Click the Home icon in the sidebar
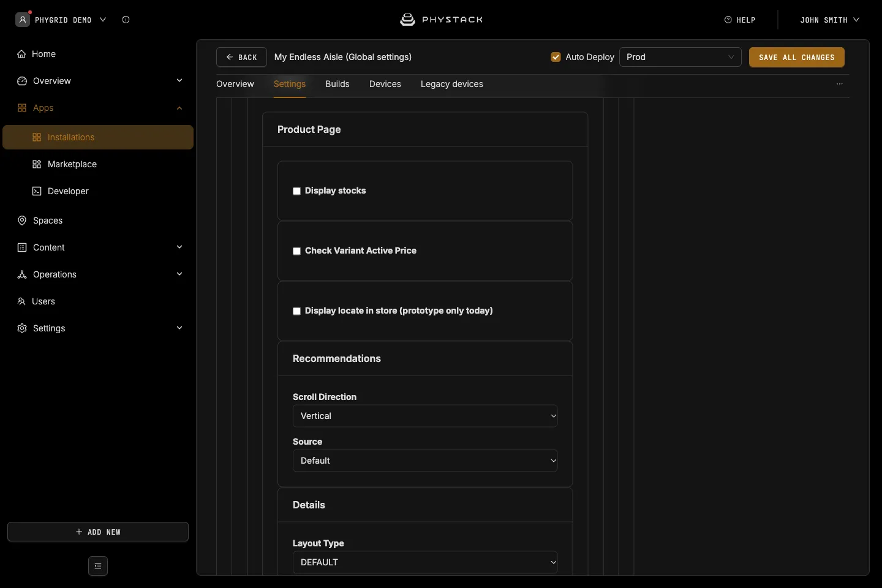This screenshot has height=588, width=882. 22,54
